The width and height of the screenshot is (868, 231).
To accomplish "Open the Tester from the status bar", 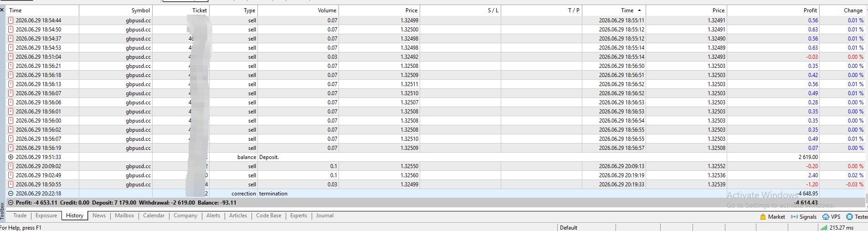I will (857, 217).
